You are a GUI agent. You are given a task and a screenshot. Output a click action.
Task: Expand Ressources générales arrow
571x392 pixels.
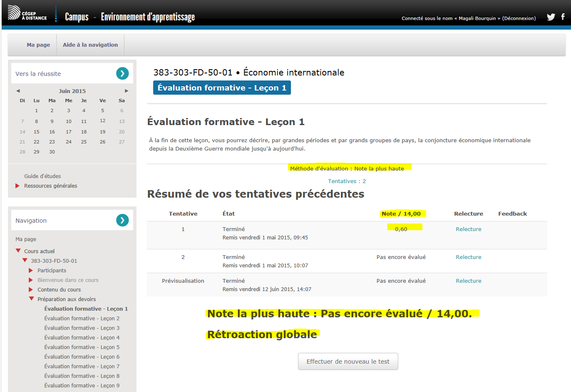pyautogui.click(x=18, y=186)
